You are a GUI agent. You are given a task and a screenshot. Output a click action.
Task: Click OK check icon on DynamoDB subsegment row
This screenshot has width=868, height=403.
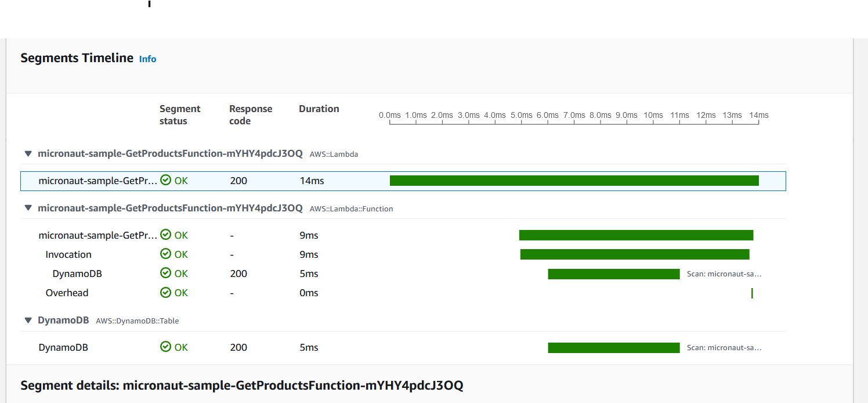[x=166, y=274]
